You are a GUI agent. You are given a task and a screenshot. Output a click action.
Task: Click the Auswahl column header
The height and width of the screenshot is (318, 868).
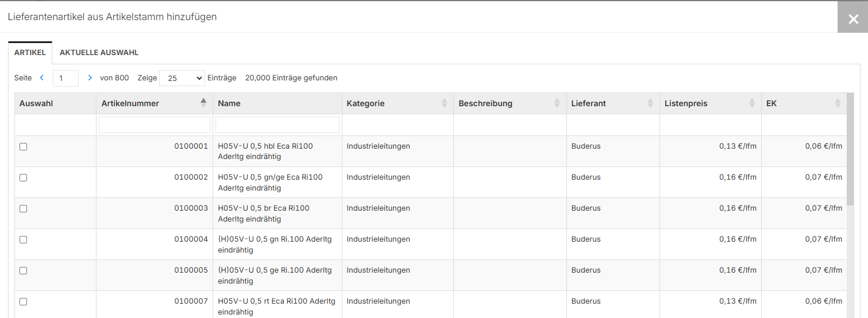pos(36,103)
